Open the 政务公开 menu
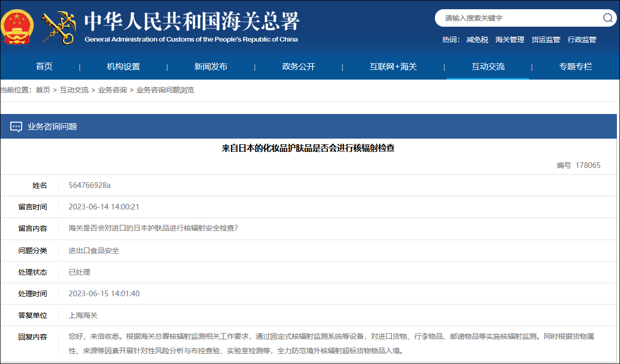Screen dimensions: 620x364 298,66
